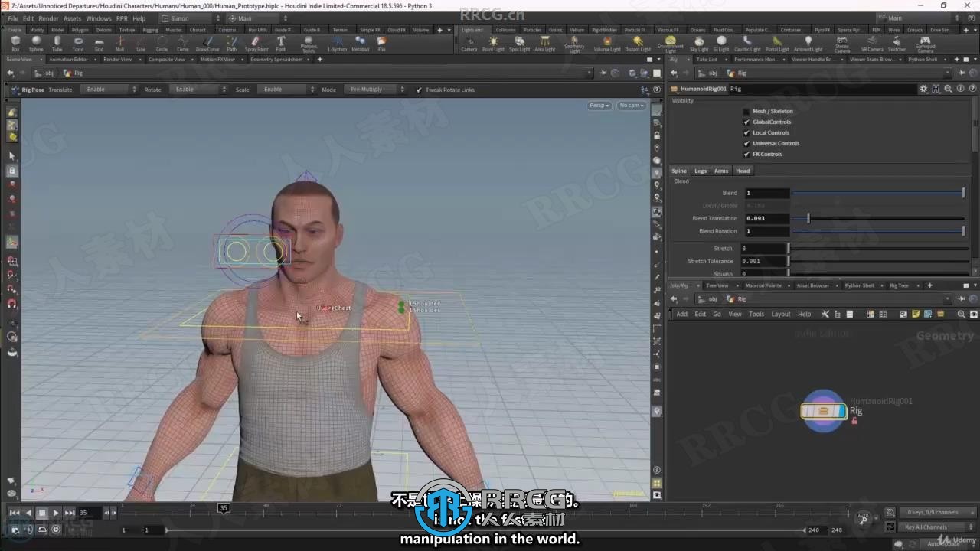
Task: Open the Persp viewport dropdown
Action: click(599, 106)
